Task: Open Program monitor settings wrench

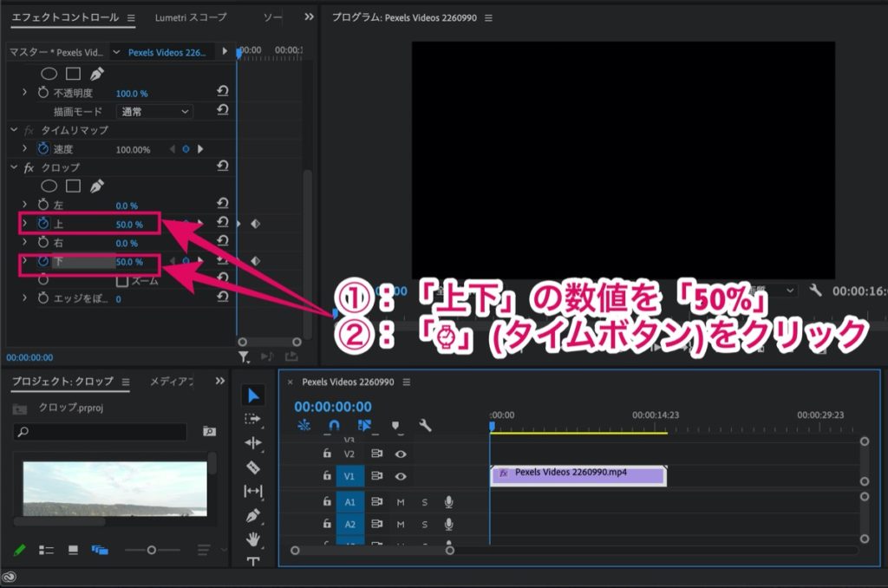Action: click(815, 291)
